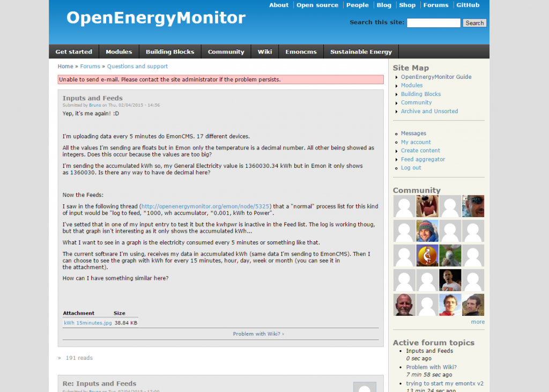Open the orange Kokopelli symbol avatar

point(427,256)
